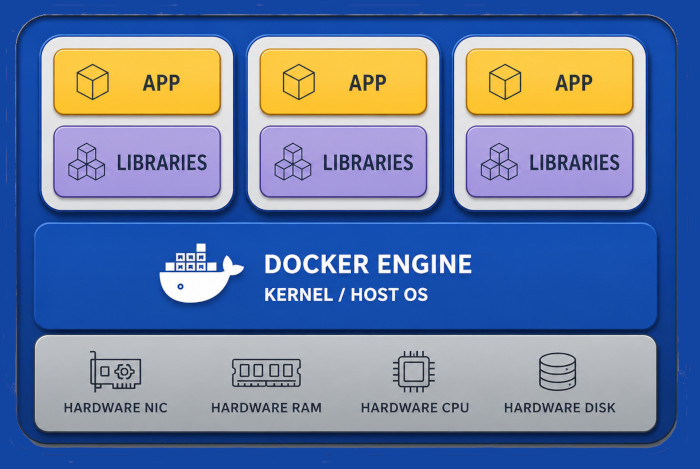The image size is (700, 469).
Task: Click the Docker whale logo icon
Action: 201,273
